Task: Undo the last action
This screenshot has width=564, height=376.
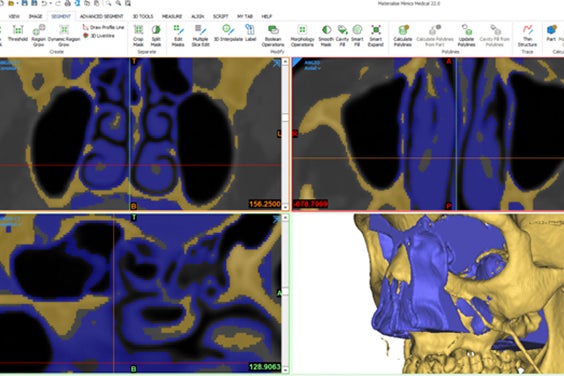Action: [44, 4]
